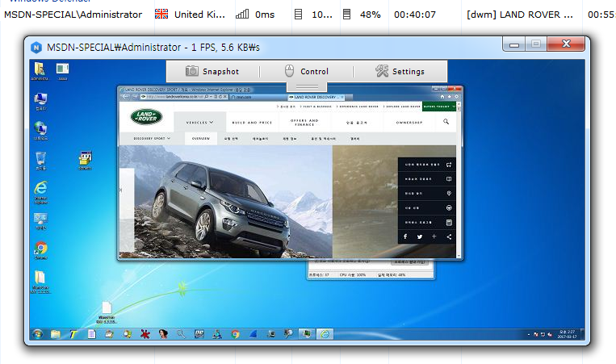Click the remote taskbar clock
Screen dimensions: 616x364
[x=568, y=334]
